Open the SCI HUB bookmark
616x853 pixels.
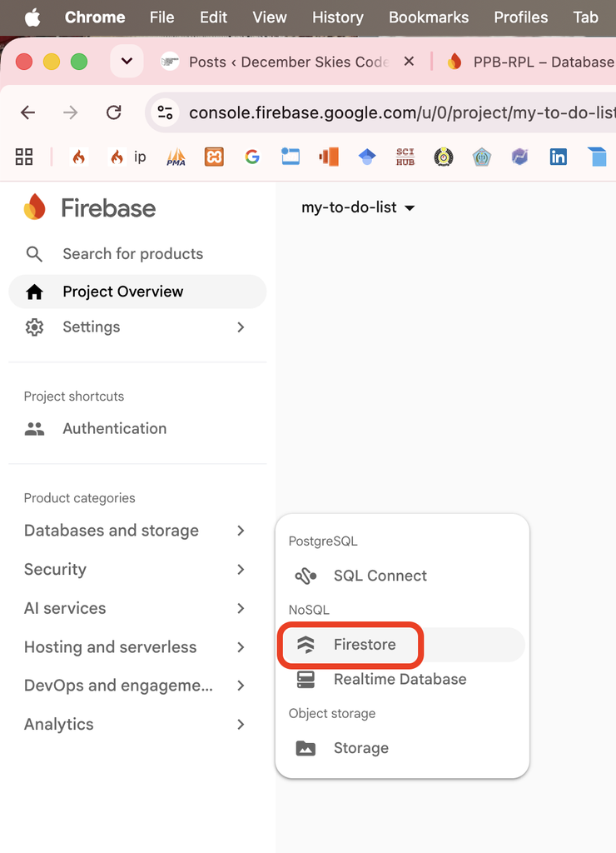click(x=405, y=157)
